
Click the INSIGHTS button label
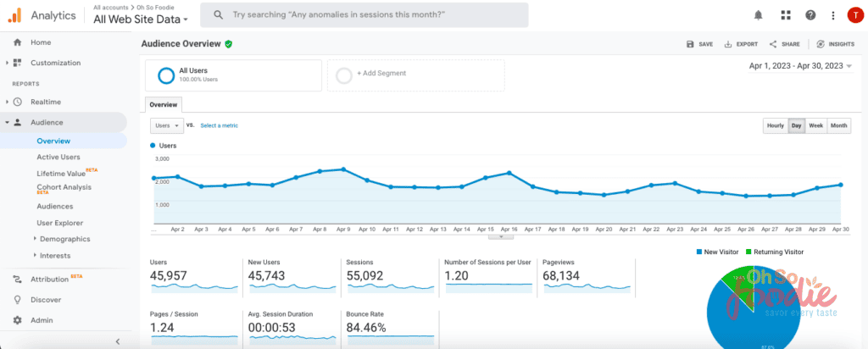pos(842,44)
